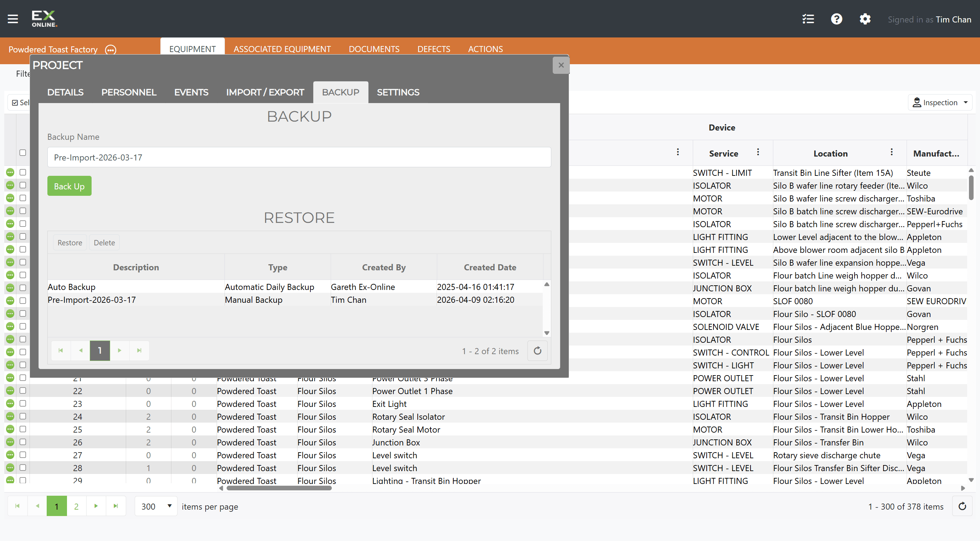980x541 pixels.
Task: Toggle the select-all header checkbox
Action: coord(23,153)
